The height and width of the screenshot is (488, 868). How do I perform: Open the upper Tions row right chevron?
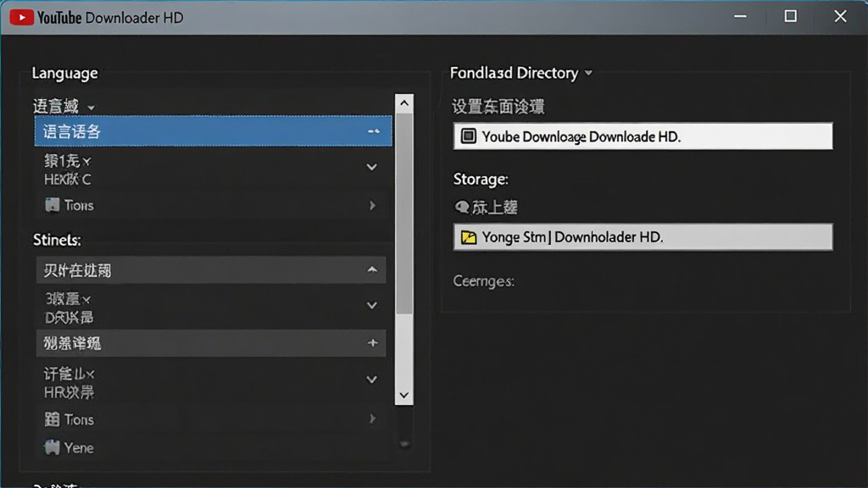[373, 205]
